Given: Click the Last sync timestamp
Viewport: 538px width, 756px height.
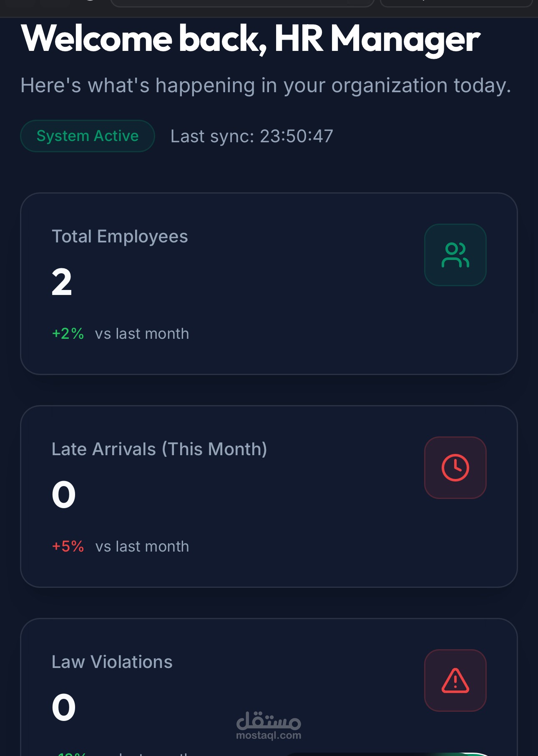Looking at the screenshot, I should [251, 136].
